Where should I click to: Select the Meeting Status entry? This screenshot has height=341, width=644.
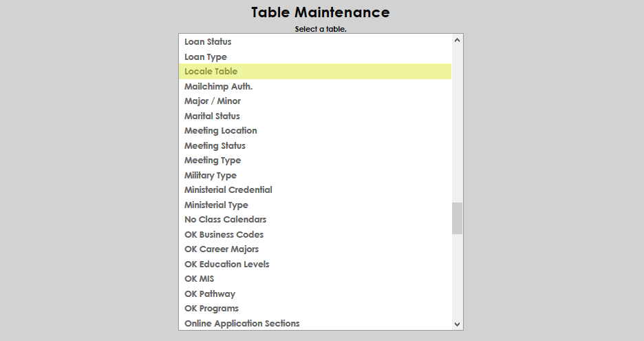click(215, 146)
